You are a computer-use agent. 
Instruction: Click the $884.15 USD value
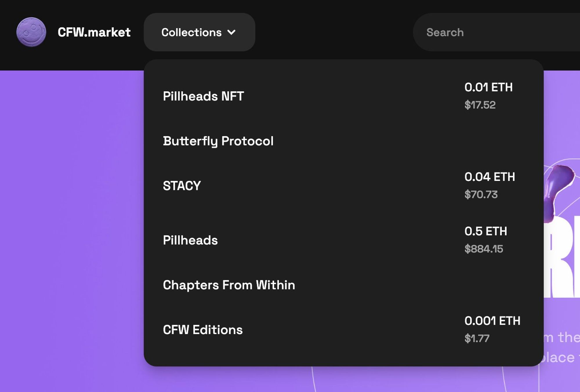(x=483, y=249)
